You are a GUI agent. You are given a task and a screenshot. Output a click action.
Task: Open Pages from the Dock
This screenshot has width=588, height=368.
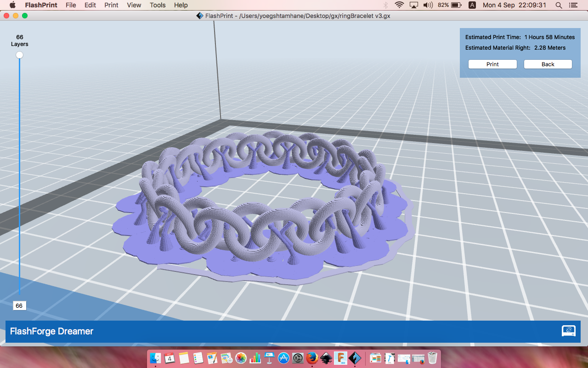coord(212,357)
